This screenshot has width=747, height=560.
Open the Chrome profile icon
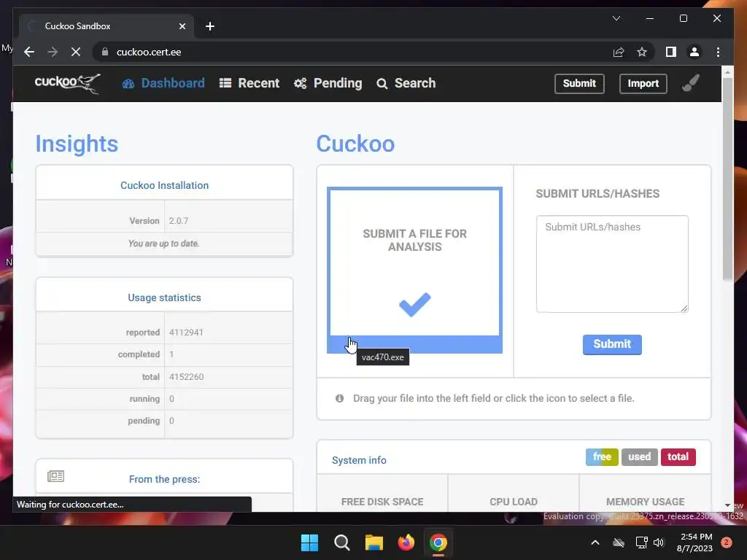click(694, 52)
